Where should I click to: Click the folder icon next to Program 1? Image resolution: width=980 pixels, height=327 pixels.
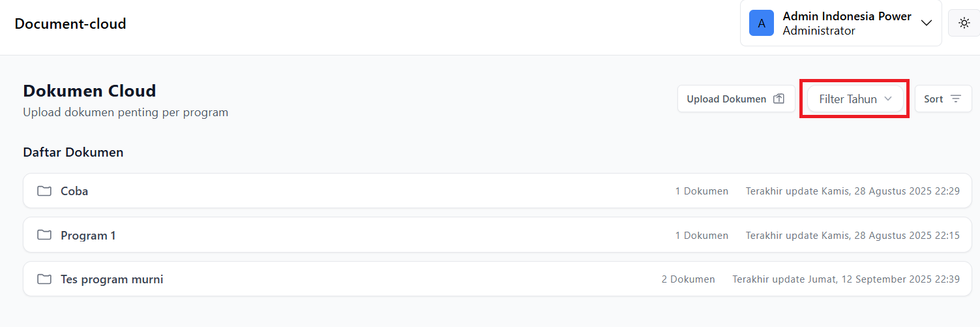point(44,235)
